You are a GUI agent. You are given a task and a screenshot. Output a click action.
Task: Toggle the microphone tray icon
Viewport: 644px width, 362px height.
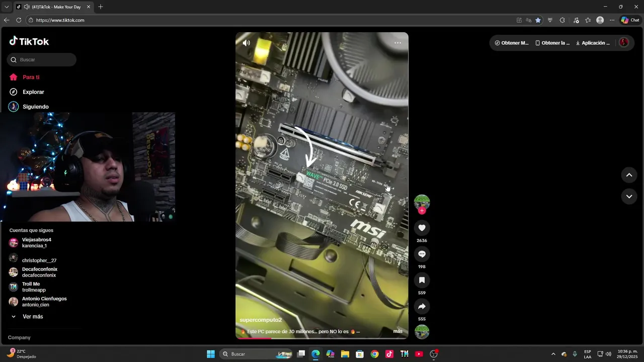click(x=575, y=354)
